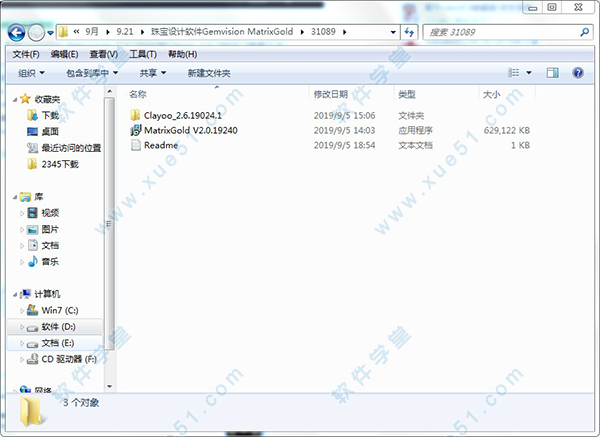Image resolution: width=600 pixels, height=437 pixels.
Task: Click the CD 驱动器 (F:) icon
Action: (x=33, y=359)
